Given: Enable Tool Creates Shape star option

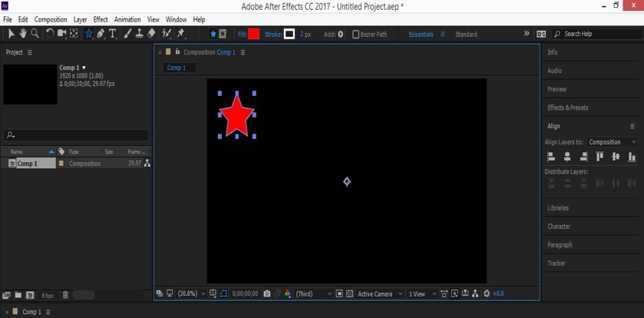Looking at the screenshot, I should click(x=213, y=35).
